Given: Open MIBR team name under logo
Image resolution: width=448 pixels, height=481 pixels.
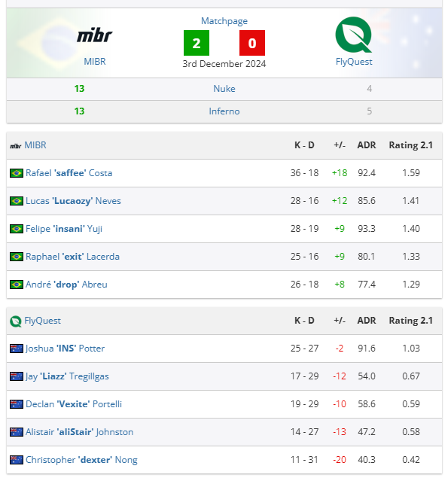Looking at the screenshot, I should [x=95, y=62].
